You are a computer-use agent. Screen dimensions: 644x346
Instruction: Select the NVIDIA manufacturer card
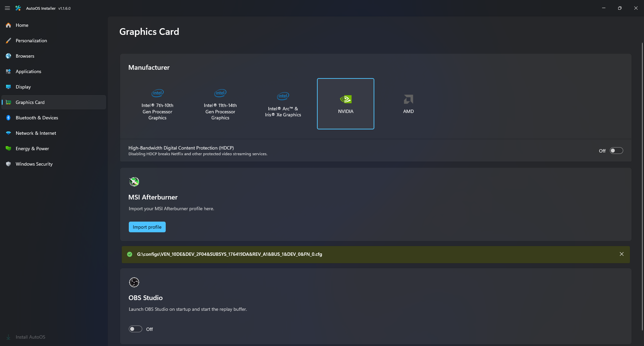pos(345,104)
